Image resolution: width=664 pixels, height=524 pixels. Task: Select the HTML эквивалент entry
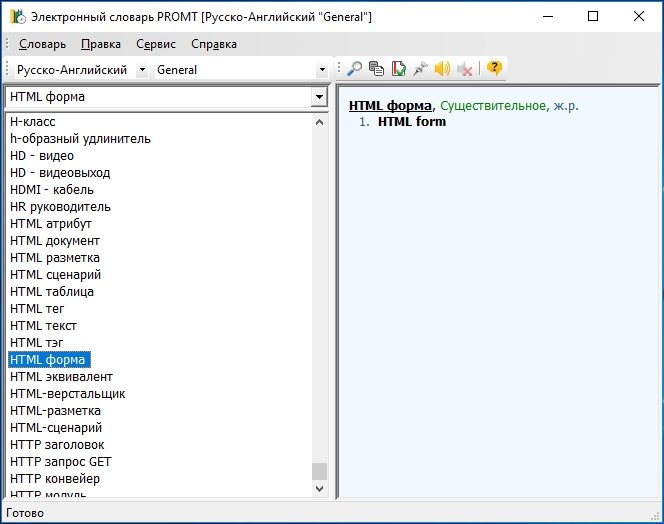click(x=61, y=377)
